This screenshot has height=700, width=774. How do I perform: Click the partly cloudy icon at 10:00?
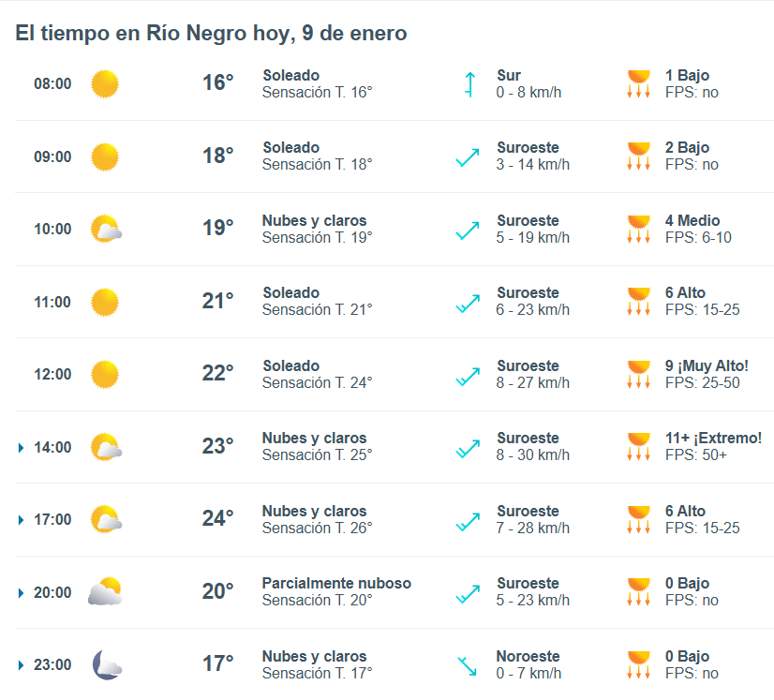(x=105, y=230)
